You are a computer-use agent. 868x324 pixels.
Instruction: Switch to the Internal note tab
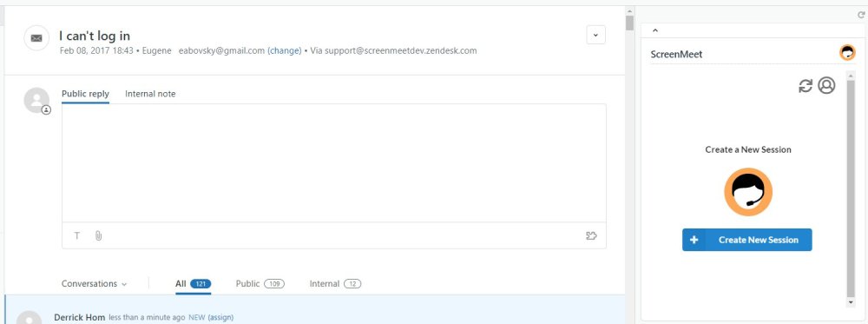(x=150, y=94)
